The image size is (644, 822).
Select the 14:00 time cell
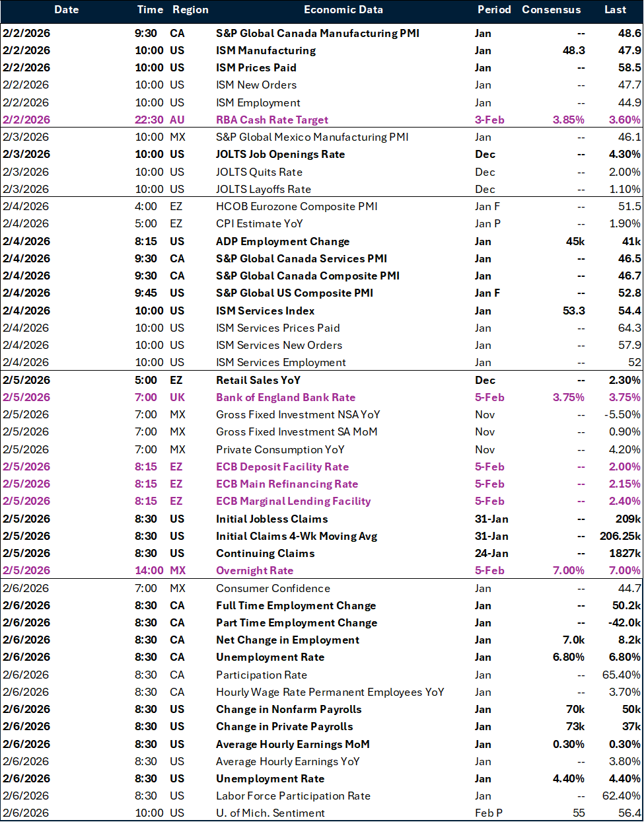point(149,570)
